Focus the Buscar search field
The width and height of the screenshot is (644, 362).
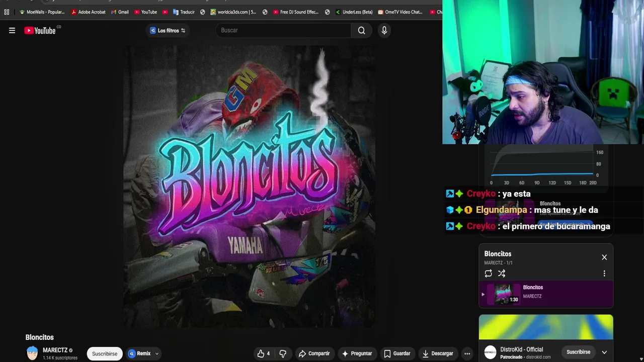(283, 31)
